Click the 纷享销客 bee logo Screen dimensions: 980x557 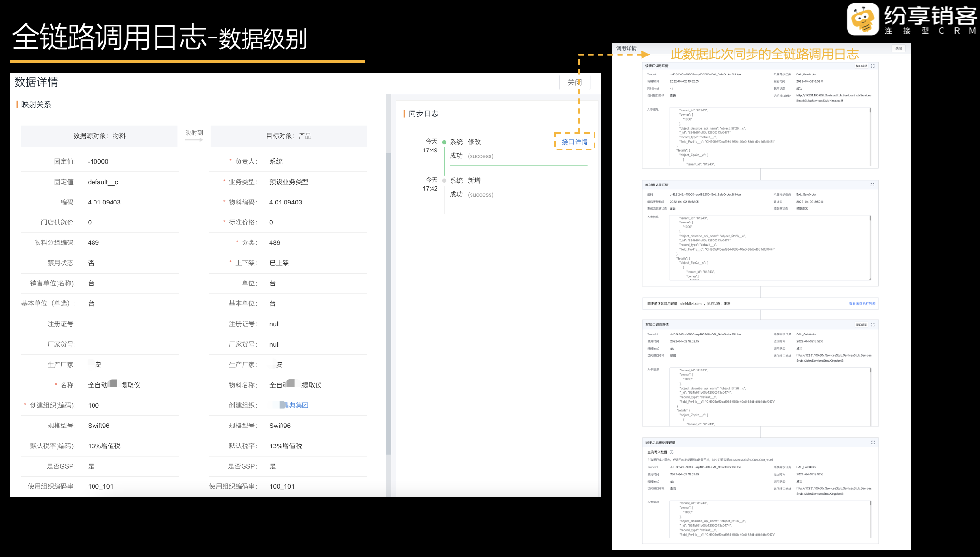pyautogui.click(x=863, y=19)
